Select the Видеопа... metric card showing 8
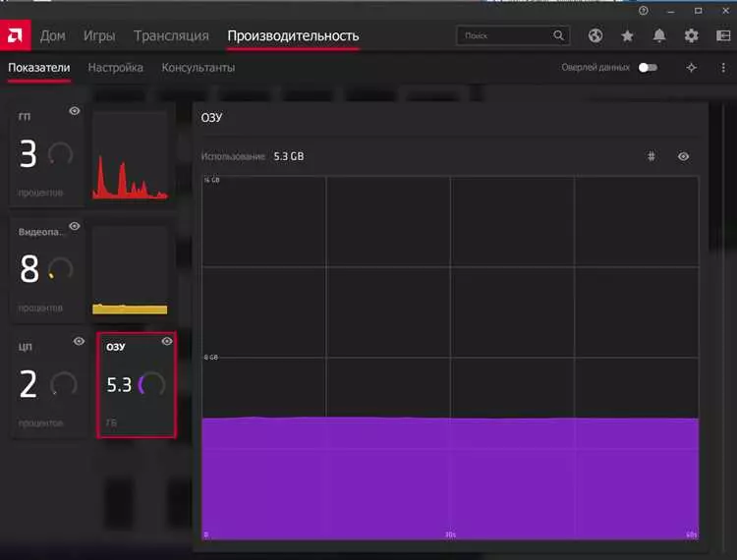 click(47, 269)
